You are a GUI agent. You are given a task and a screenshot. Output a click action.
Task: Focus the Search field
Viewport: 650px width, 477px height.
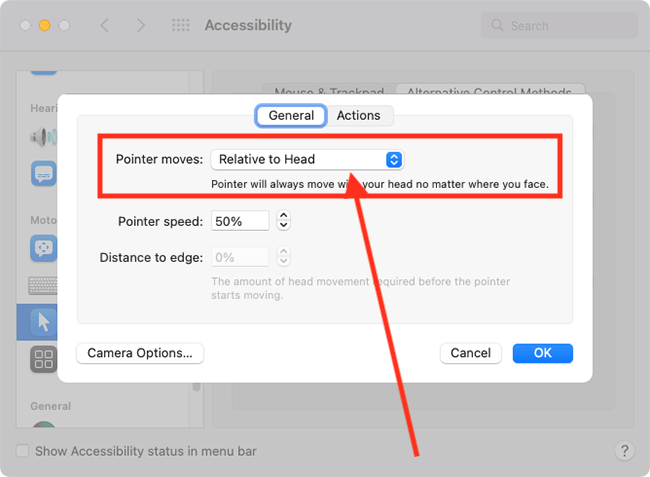point(559,26)
